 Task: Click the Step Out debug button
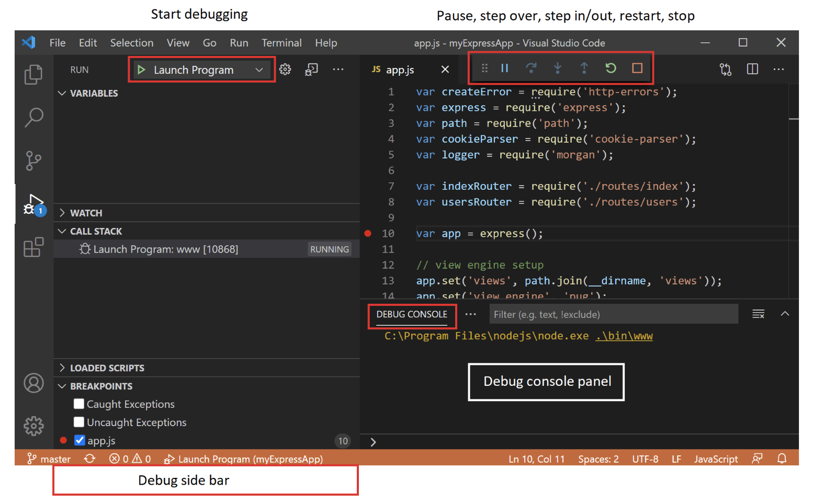pos(584,68)
